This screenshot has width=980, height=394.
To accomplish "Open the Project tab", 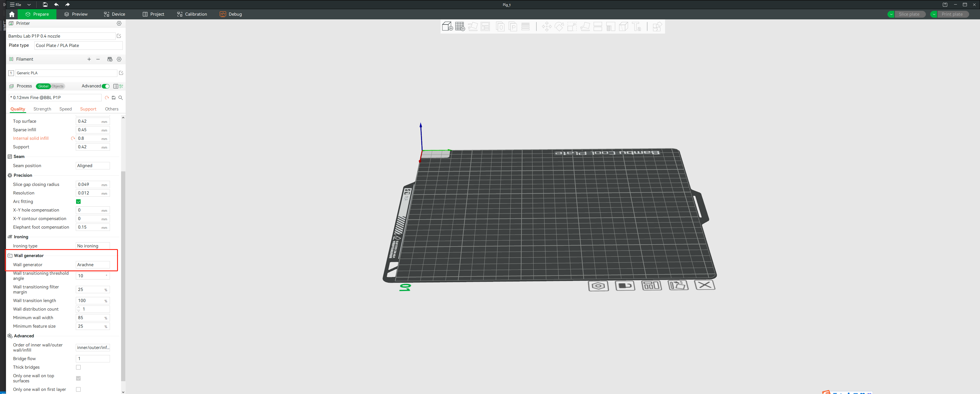I will click(x=153, y=14).
